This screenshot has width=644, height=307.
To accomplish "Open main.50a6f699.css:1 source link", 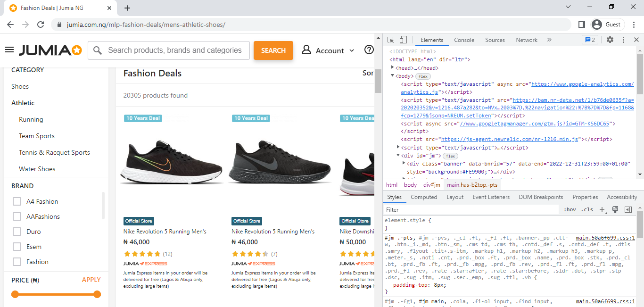I will pos(605,238).
